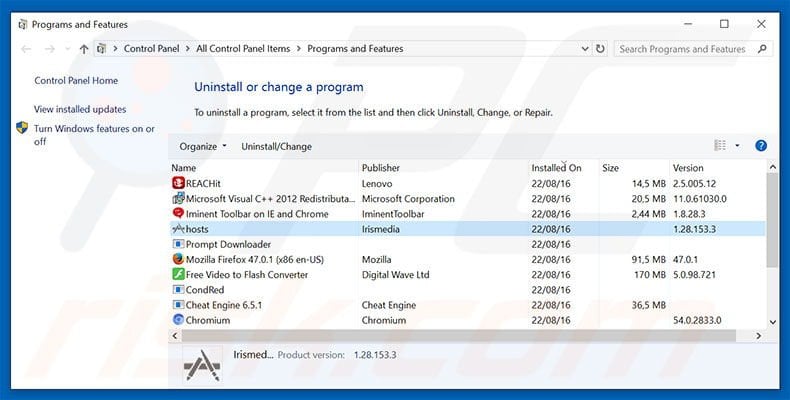Click the Programs and Features title bar icon
This screenshot has height=400, width=790.
[22, 24]
